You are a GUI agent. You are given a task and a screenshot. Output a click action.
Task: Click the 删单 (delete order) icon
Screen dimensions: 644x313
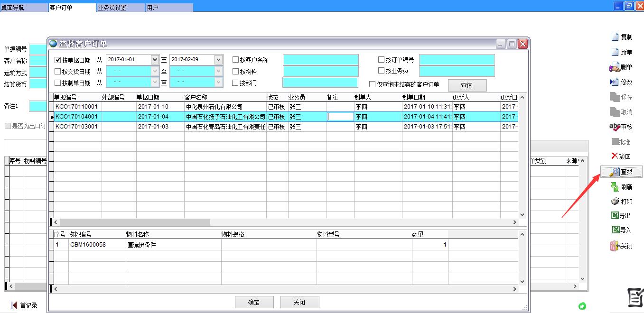point(615,67)
